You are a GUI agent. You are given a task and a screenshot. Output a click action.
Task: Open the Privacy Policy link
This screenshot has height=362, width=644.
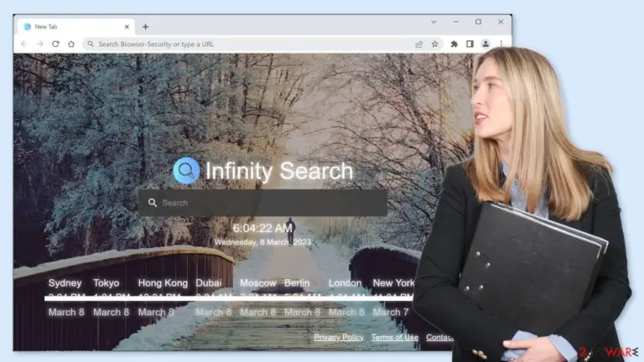pos(339,338)
